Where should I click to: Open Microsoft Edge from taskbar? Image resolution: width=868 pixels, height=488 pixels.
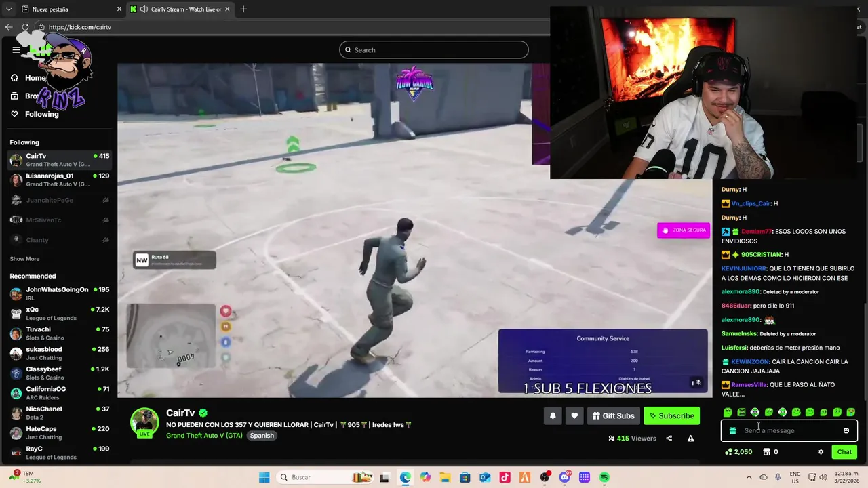pyautogui.click(x=405, y=477)
